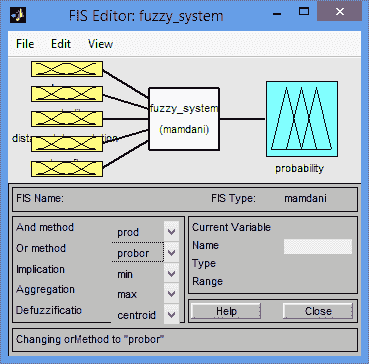Image resolution: width=369 pixels, height=364 pixels.
Task: Minimize the FIS Editor window
Action: (276, 13)
